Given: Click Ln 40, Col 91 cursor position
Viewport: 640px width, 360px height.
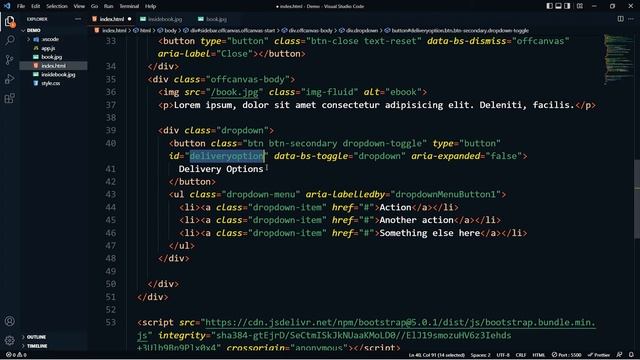Looking at the screenshot, I should point(436,355).
